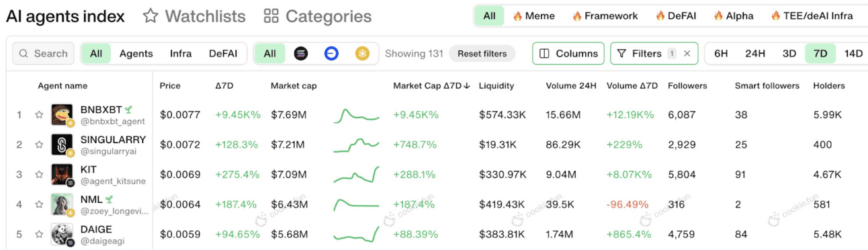Star NML to add to watchlist

[x=39, y=204]
